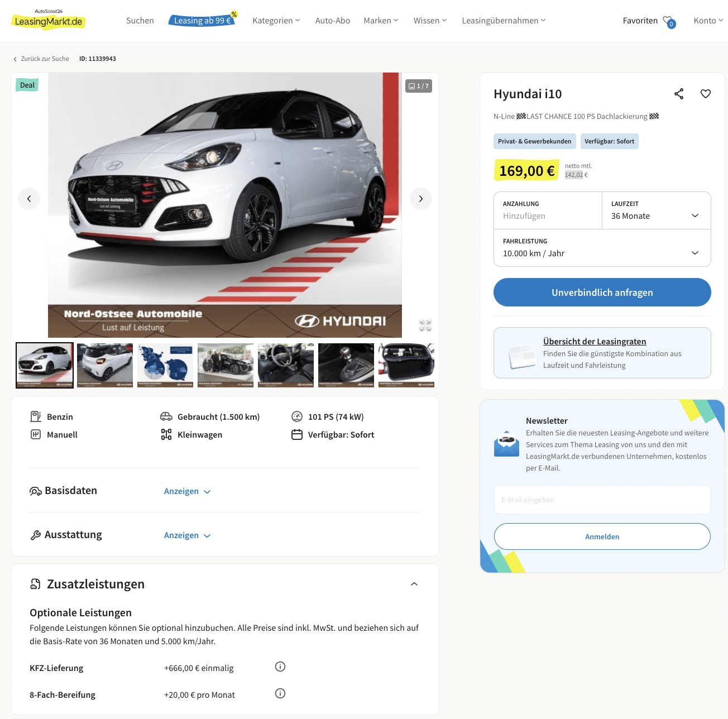
Task: Select the gear shifter thumbnail
Action: [x=346, y=365]
